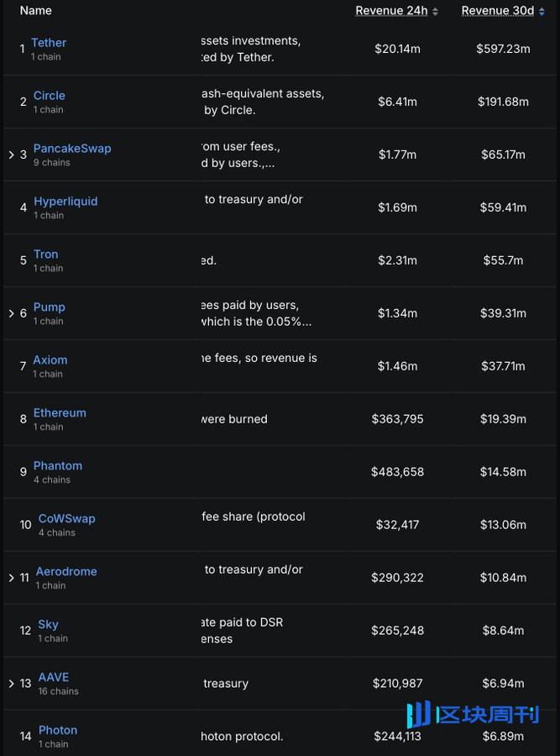Expand the Pump row chevron

click(x=12, y=313)
